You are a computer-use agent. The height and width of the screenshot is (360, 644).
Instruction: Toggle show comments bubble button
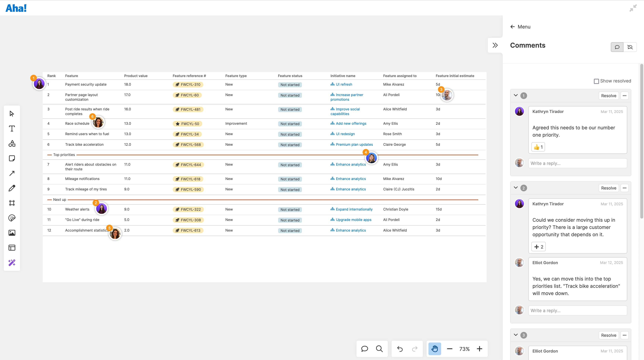(617, 47)
